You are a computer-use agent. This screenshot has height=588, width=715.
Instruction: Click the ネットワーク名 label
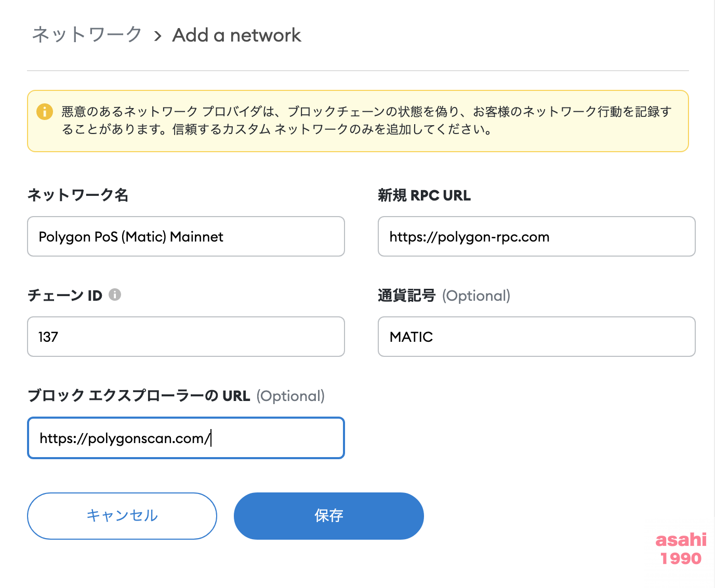pyautogui.click(x=78, y=195)
